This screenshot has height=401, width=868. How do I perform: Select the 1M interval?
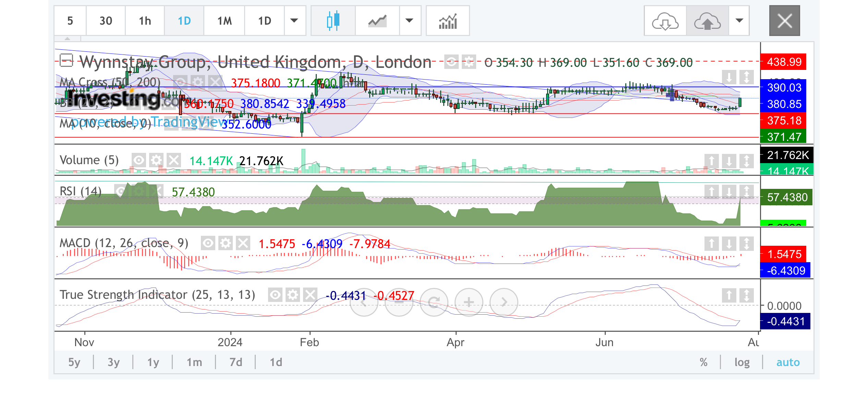pyautogui.click(x=225, y=21)
